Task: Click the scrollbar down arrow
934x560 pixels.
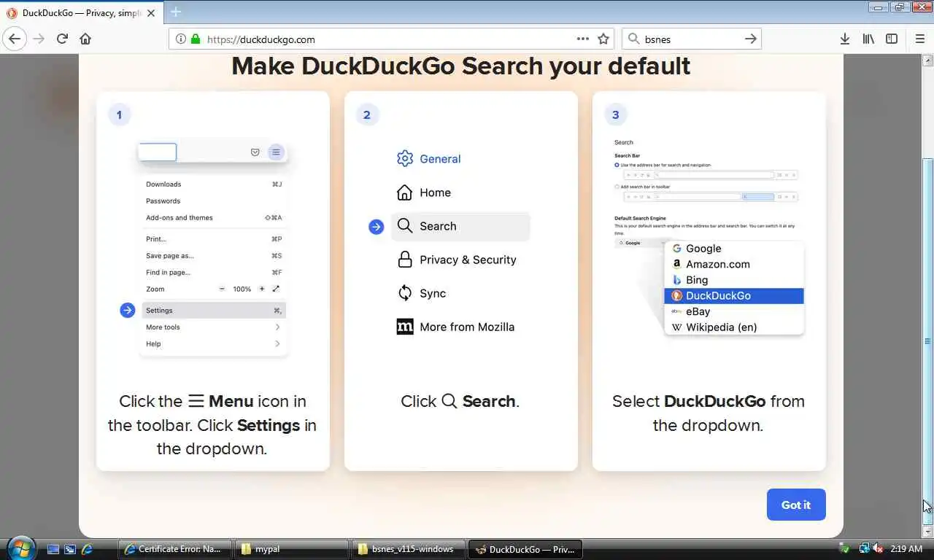Action: point(928,532)
